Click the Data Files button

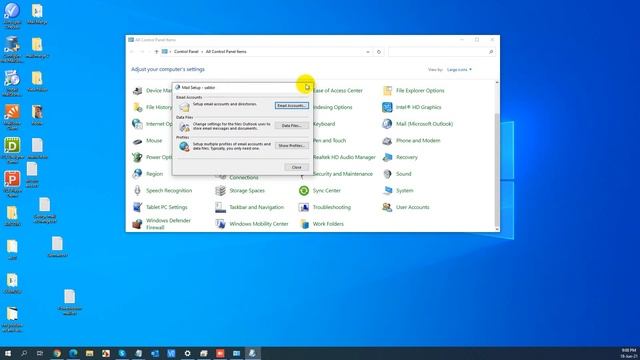[291, 126]
